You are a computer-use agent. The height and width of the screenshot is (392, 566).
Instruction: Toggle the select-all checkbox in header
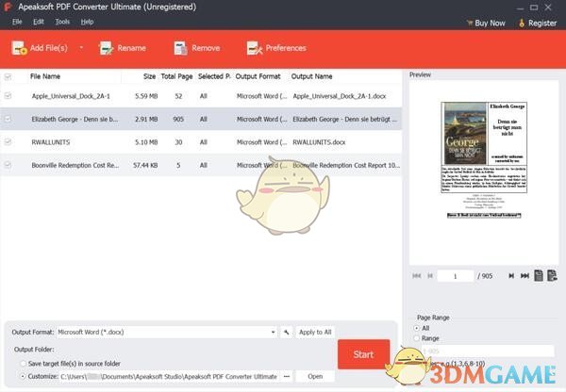(8, 76)
